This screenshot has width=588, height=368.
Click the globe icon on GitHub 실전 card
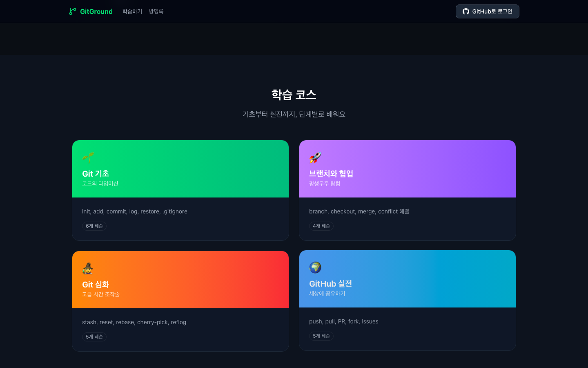(x=315, y=267)
